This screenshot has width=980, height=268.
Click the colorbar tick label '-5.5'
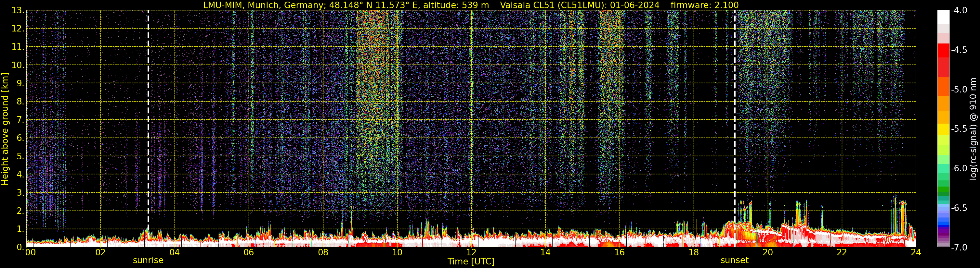pyautogui.click(x=959, y=129)
